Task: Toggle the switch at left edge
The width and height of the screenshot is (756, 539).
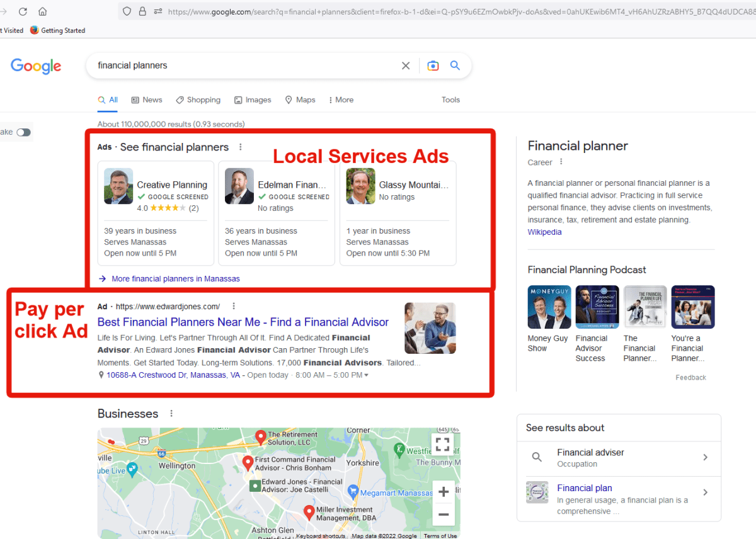Action: tap(23, 132)
